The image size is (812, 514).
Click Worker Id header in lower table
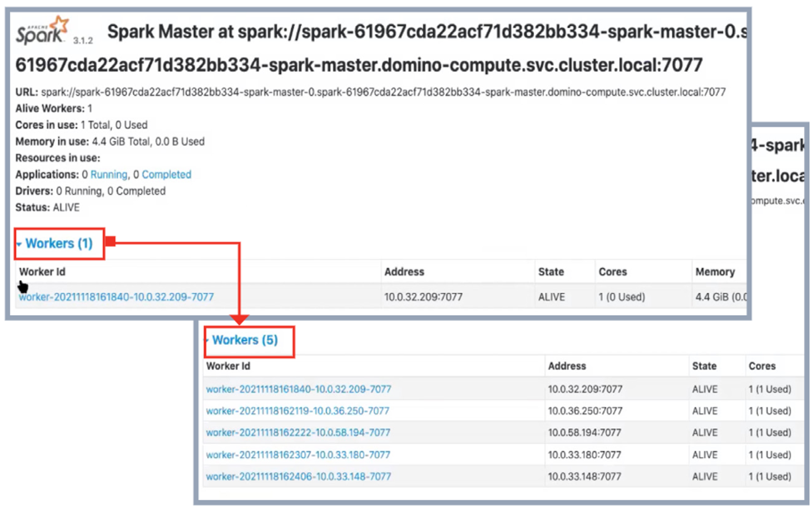[x=228, y=366]
